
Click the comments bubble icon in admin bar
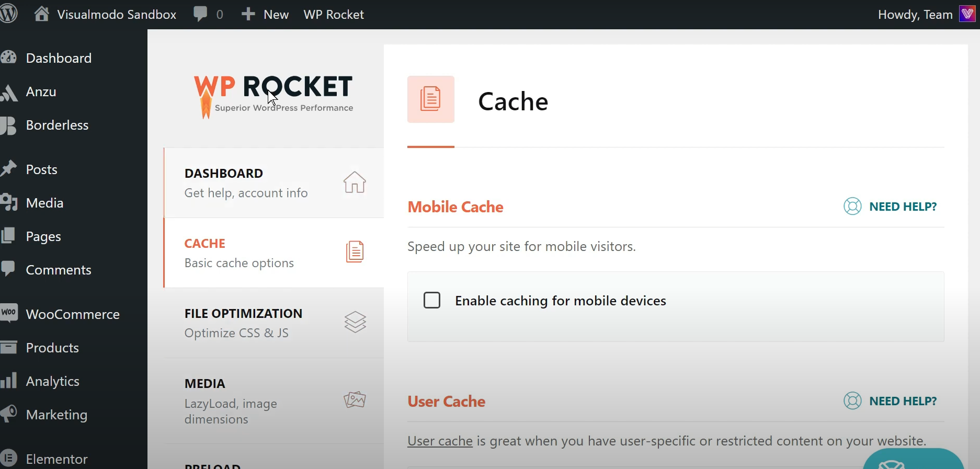tap(200, 14)
